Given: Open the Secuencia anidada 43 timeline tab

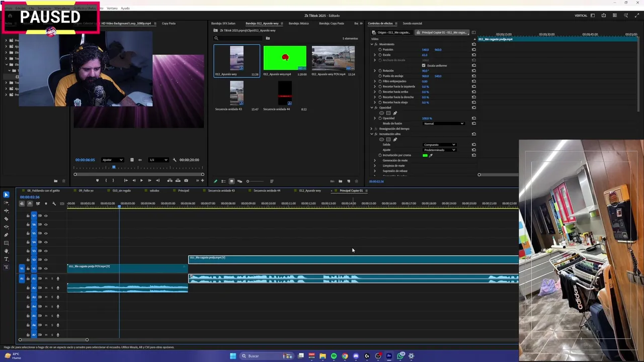Looking at the screenshot, I should pyautogui.click(x=221, y=191).
